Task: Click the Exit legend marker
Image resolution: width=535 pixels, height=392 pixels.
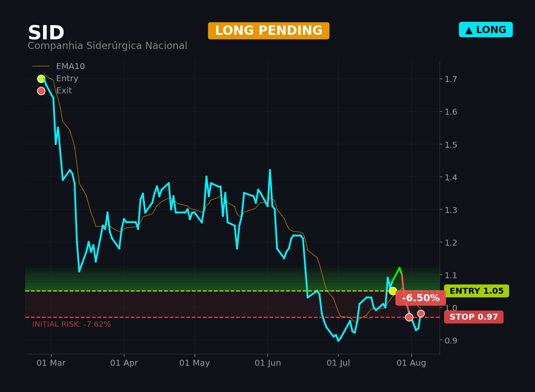Action: point(41,91)
